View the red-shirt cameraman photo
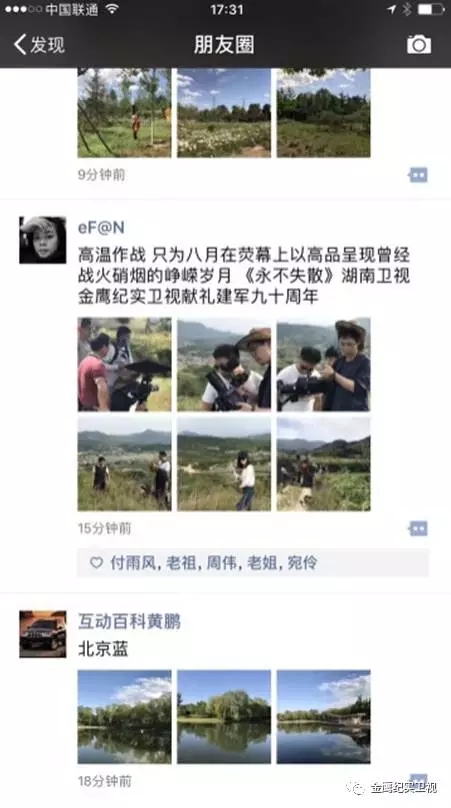Image resolution: width=451 pixels, height=808 pixels. (x=125, y=364)
